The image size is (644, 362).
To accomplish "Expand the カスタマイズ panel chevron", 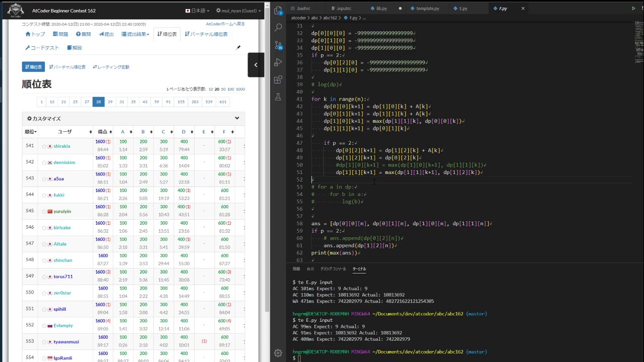I will click(237, 119).
